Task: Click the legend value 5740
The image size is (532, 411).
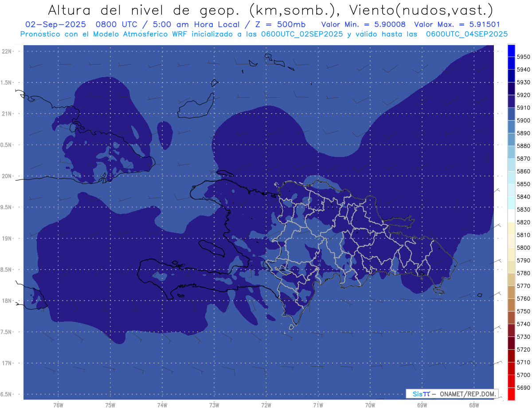Action: 523,324
